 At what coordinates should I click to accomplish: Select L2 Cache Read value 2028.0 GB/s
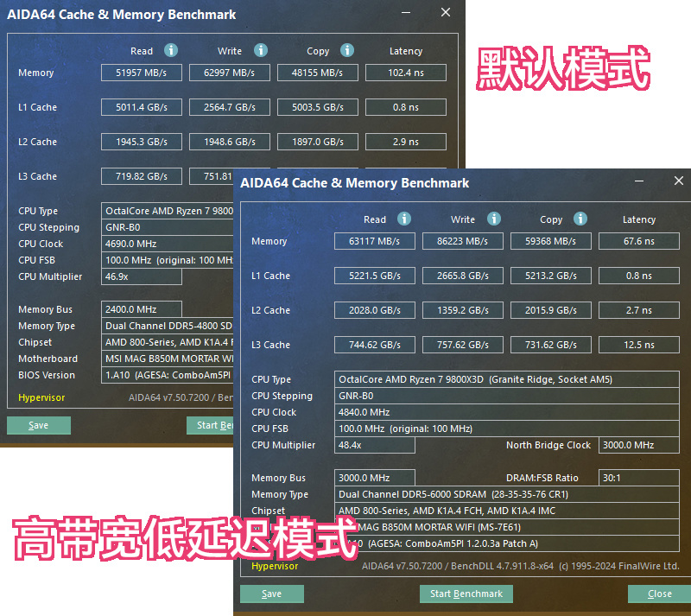coord(375,310)
